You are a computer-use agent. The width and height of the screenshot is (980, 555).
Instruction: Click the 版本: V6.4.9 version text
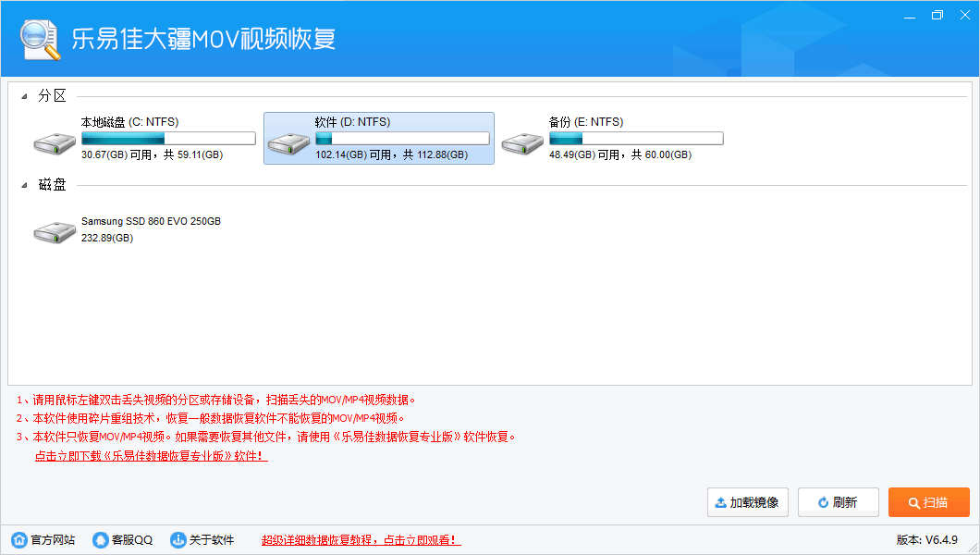point(927,539)
